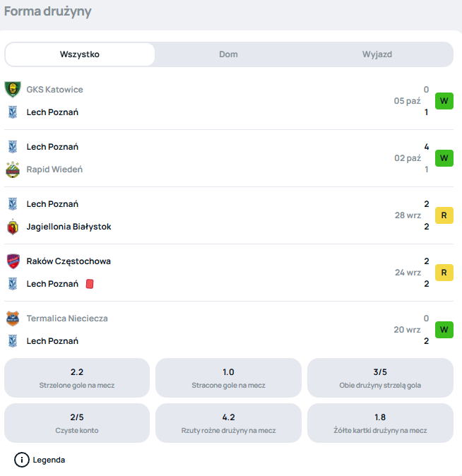Click the Strzelone gole na mecz stat card
Viewport: 462px width, 476px height.
(x=77, y=378)
